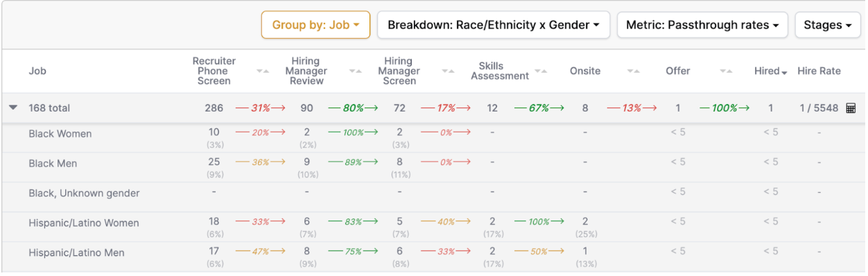Click the 1 / 5548 hire rate value
This screenshot has height=276, width=868.
(819, 108)
